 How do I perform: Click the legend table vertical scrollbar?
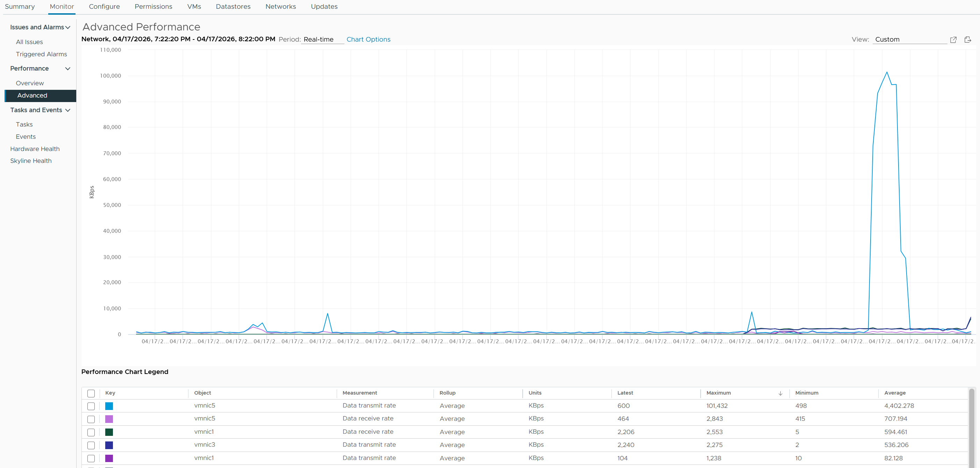(972, 428)
